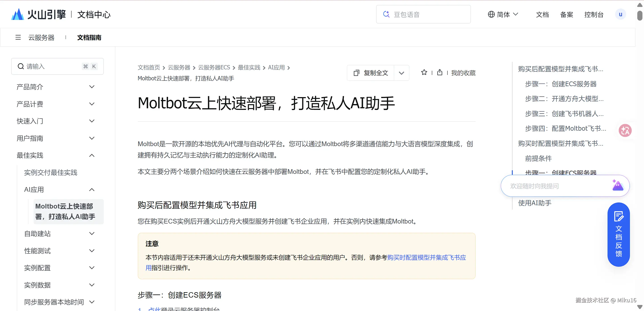This screenshot has height=311, width=644.
Task: Open the 简体 language dropdown
Action: pos(503,15)
